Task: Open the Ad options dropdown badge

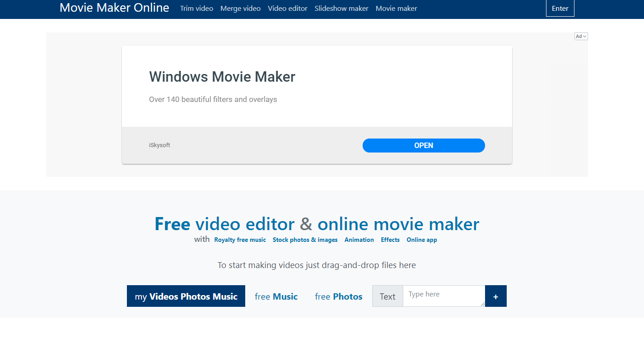Action: pyautogui.click(x=581, y=36)
